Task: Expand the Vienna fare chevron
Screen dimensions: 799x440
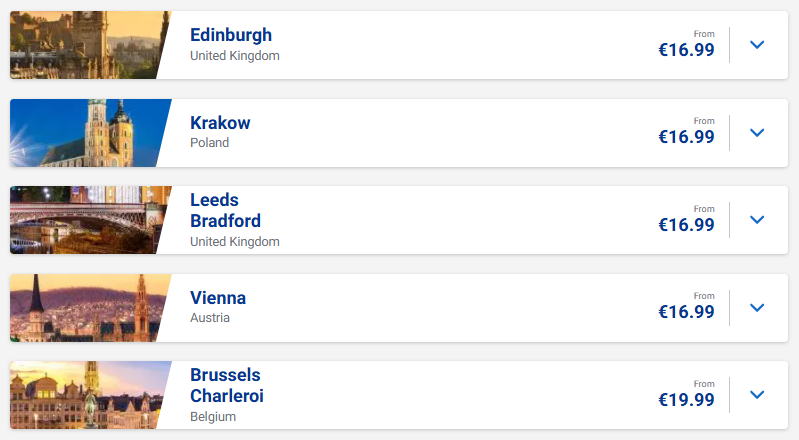Action: tap(757, 307)
